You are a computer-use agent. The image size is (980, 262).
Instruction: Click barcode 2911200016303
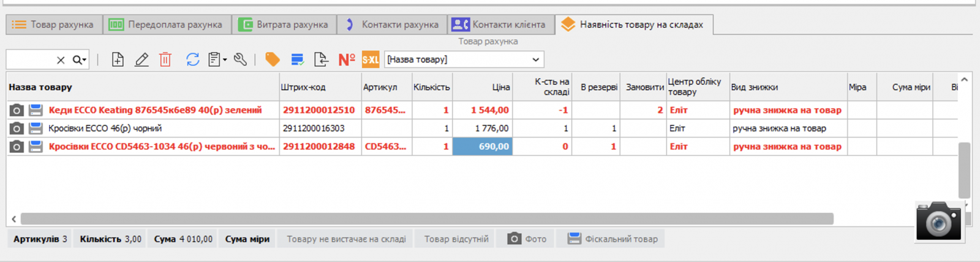click(314, 128)
